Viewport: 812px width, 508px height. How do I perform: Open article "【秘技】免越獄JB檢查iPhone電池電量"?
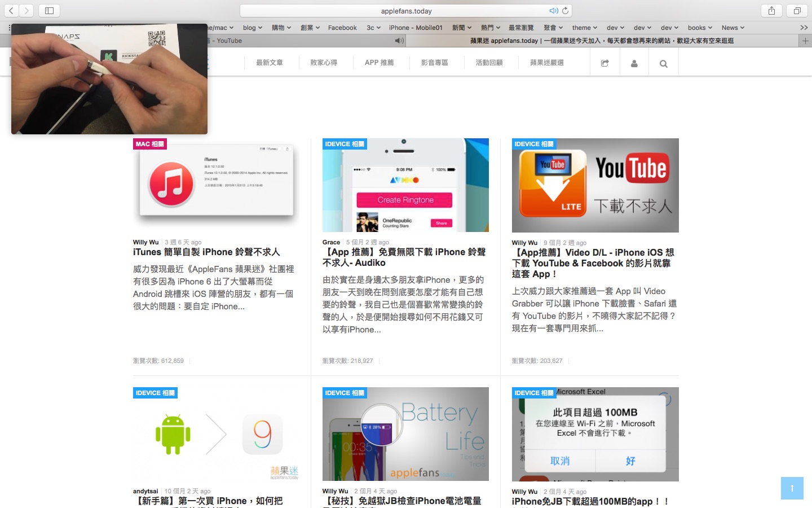click(402, 501)
